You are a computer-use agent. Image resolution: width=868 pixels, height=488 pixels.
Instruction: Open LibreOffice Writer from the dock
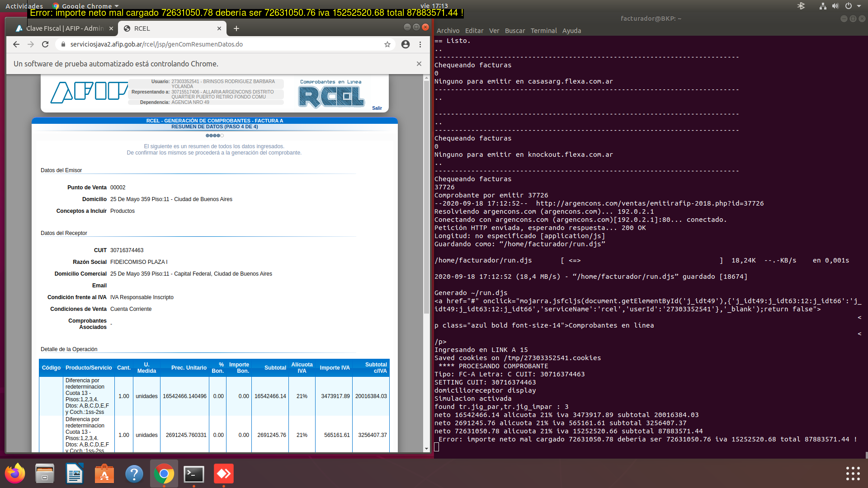pos(75,474)
